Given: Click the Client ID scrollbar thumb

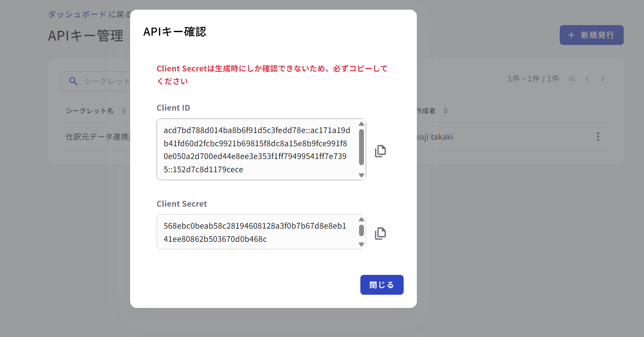Looking at the screenshot, I should (361, 147).
